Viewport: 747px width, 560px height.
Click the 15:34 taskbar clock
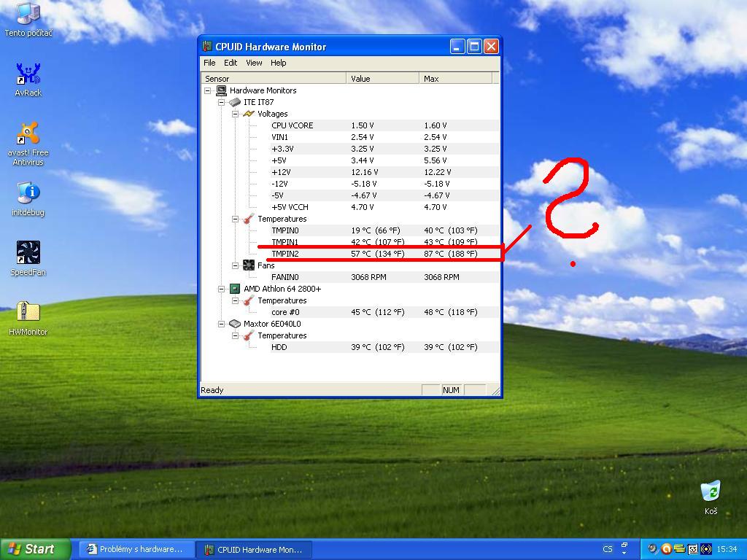click(x=727, y=549)
